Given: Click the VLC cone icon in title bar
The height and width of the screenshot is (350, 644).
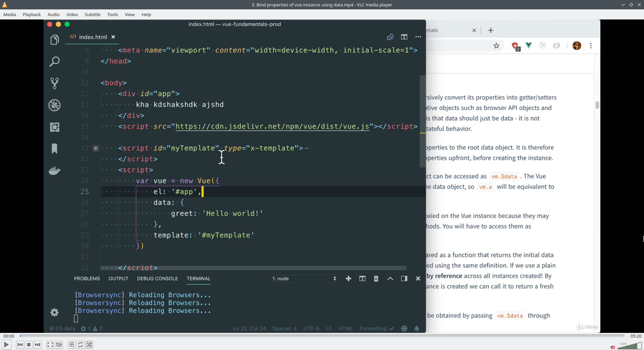Looking at the screenshot, I should coord(5,5).
